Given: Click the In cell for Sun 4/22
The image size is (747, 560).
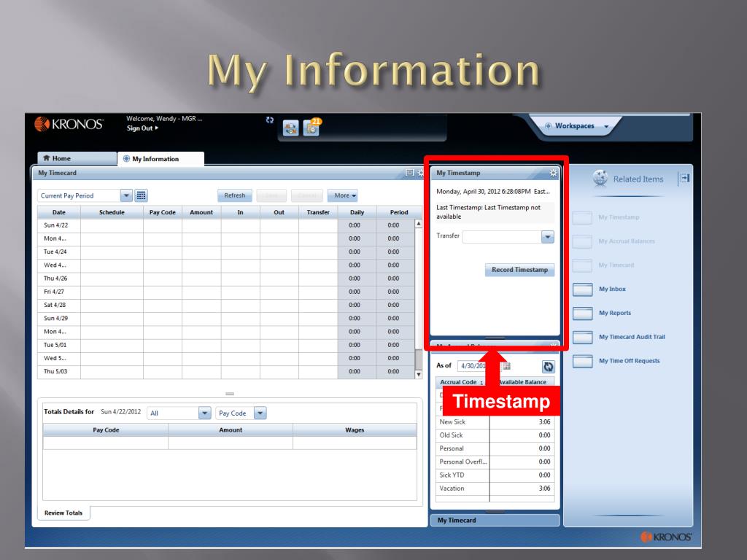Looking at the screenshot, I should tap(241, 225).
